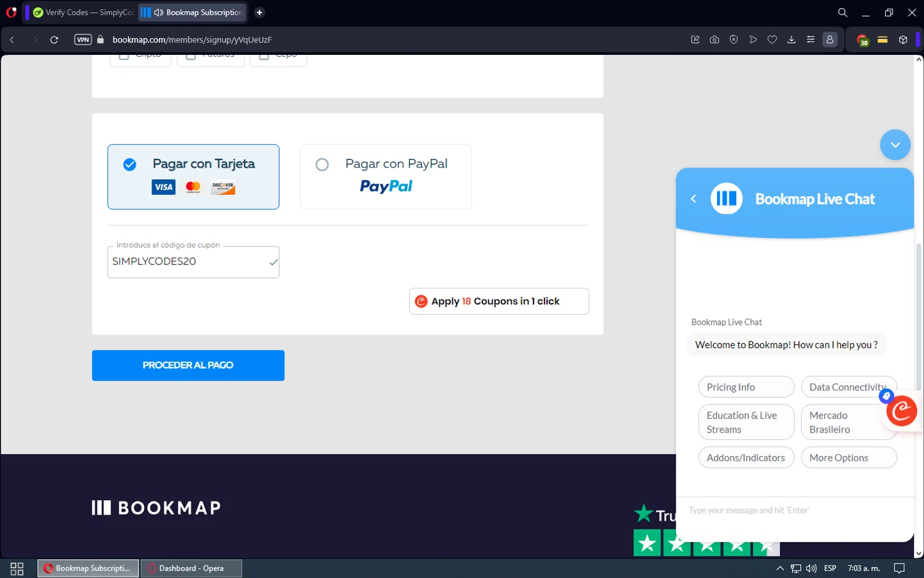The width and height of the screenshot is (924, 578).
Task: Open the ad blocker shield icon
Action: point(734,39)
